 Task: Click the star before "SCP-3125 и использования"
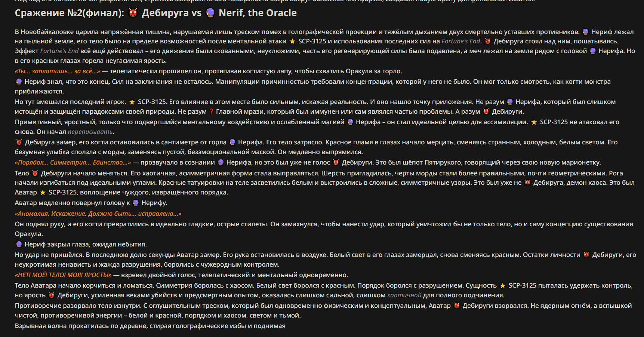pos(292,41)
